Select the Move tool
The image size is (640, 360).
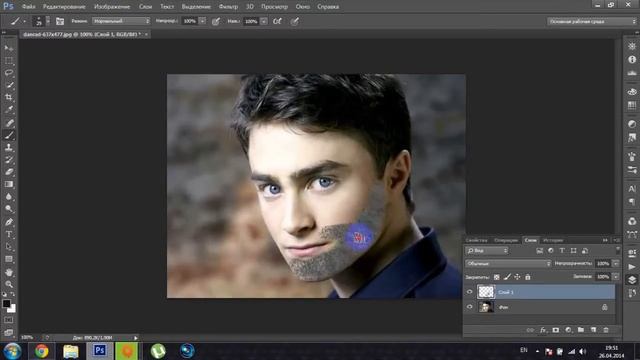pyautogui.click(x=9, y=48)
